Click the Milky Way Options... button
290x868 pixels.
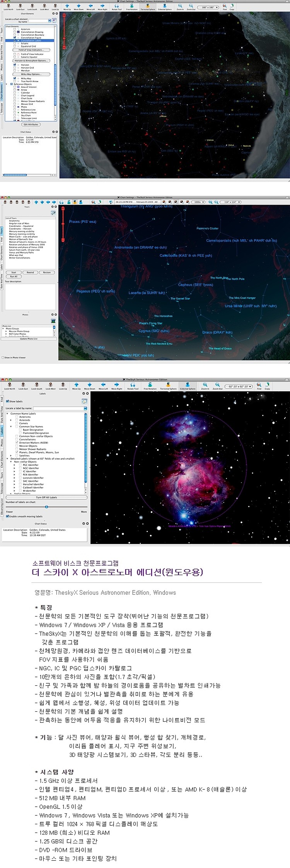tap(31, 74)
